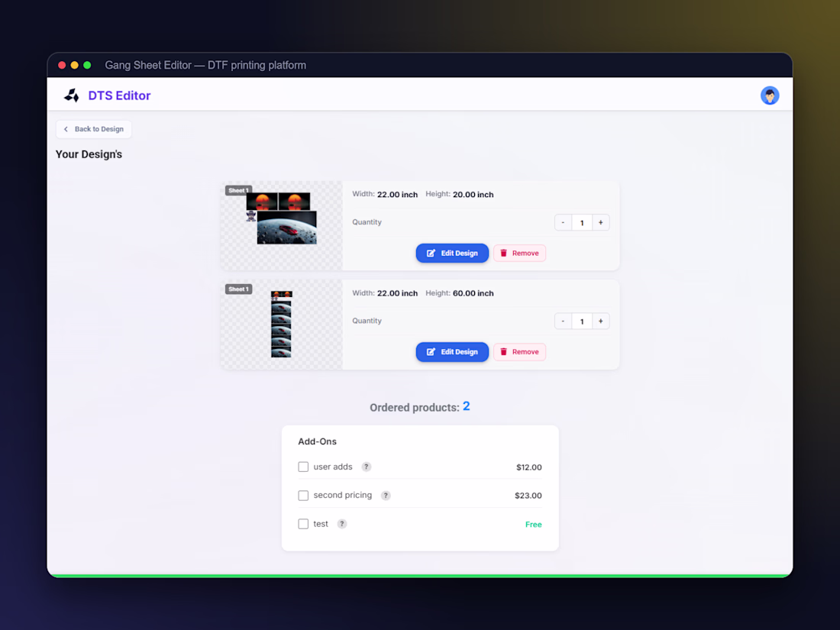840x630 pixels.
Task: Enable the user adds add-on checkbox
Action: (x=303, y=467)
